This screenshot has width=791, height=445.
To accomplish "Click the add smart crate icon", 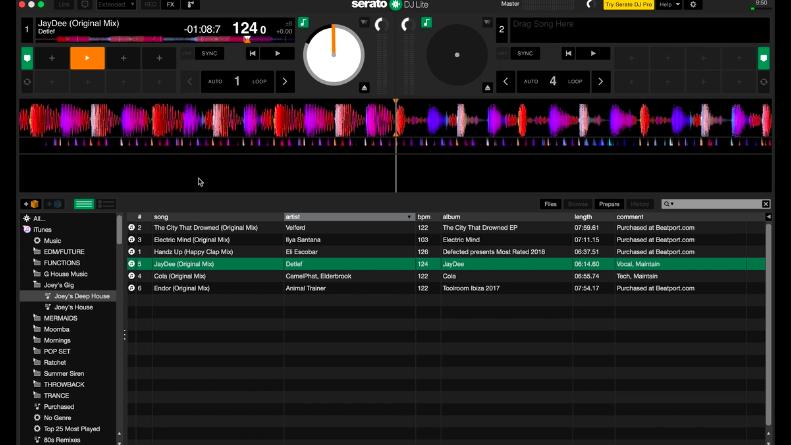I will pos(54,204).
